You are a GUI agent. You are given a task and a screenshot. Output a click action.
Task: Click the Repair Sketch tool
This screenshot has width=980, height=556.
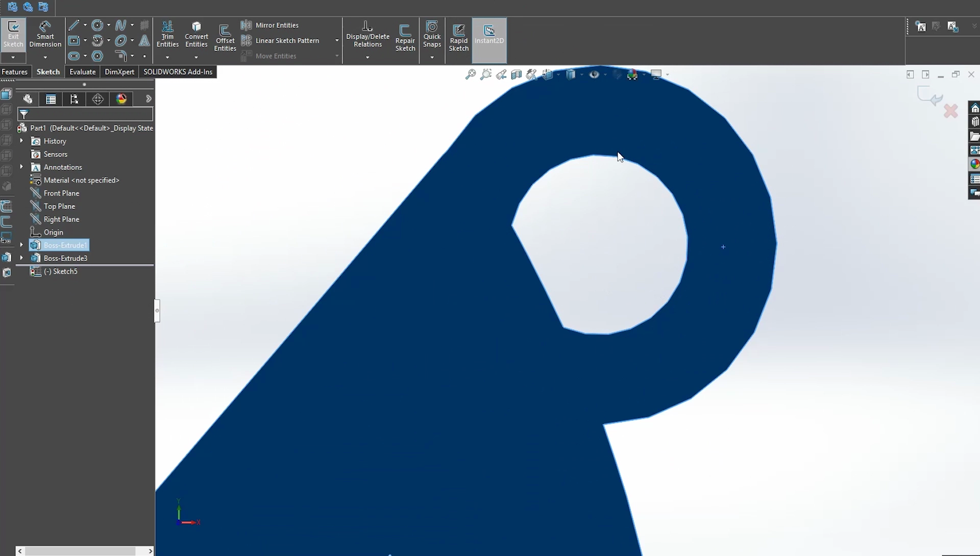pyautogui.click(x=405, y=38)
